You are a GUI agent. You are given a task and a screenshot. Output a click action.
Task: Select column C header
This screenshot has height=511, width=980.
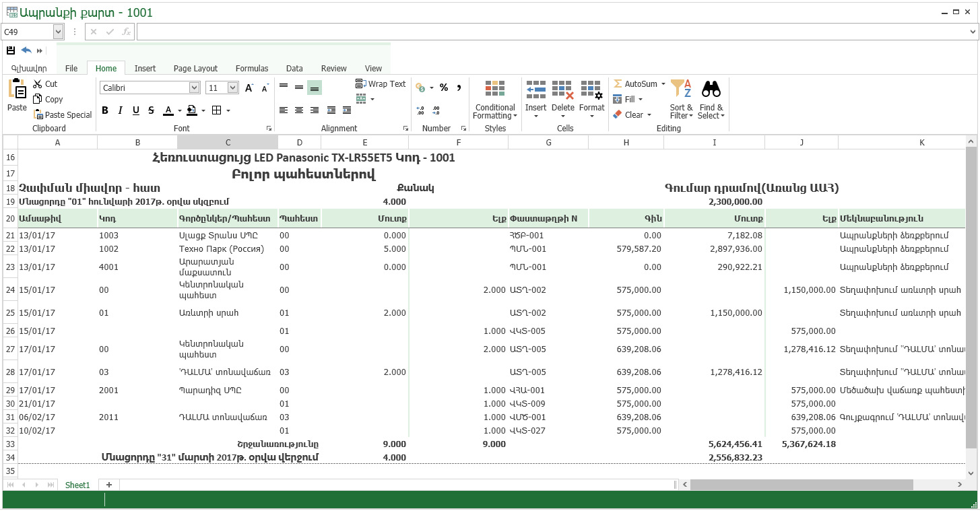coord(228,142)
